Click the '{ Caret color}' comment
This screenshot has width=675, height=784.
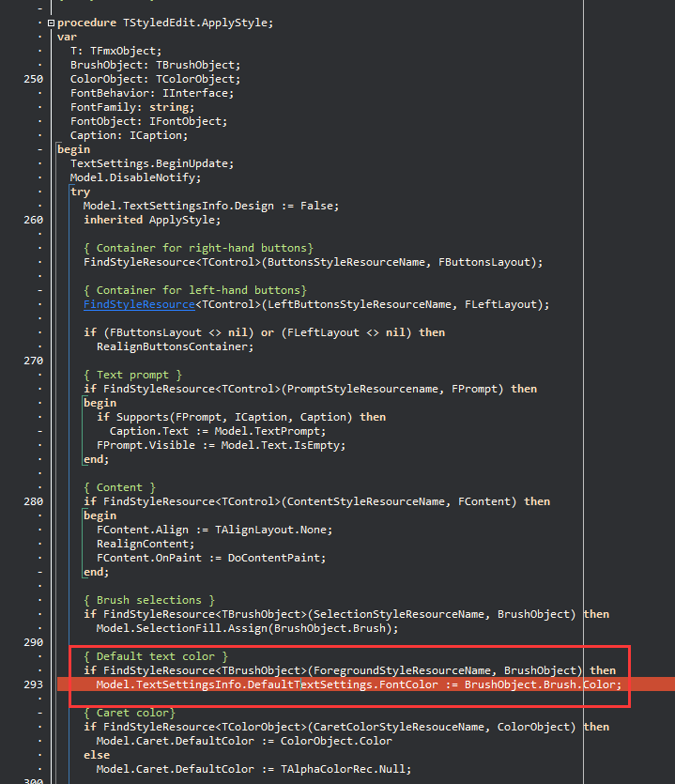[129, 713]
